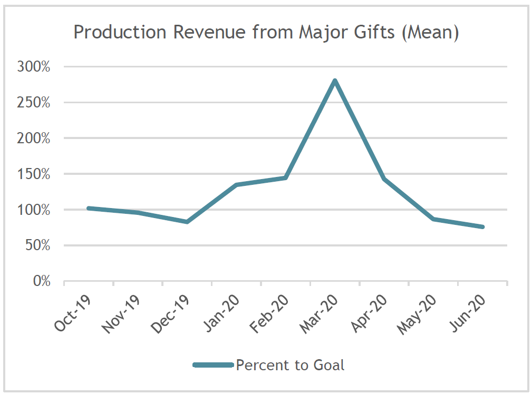This screenshot has height=395, width=532.
Task: Select the Mar-20 peak data point
Action: [x=335, y=81]
